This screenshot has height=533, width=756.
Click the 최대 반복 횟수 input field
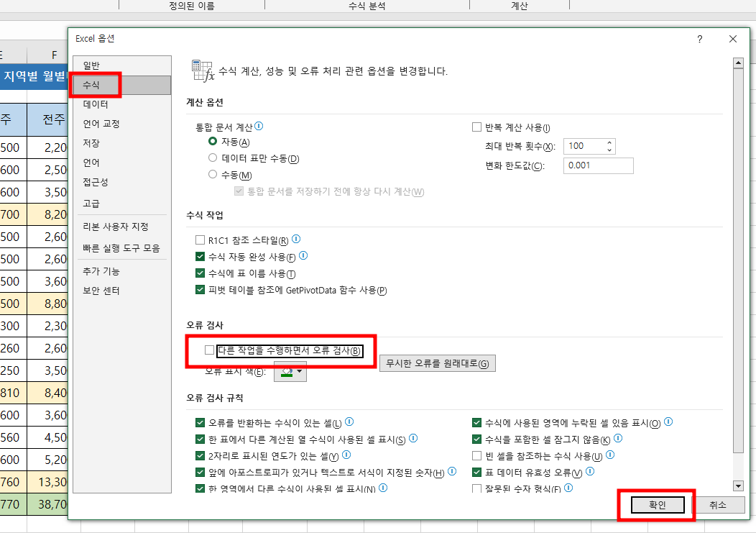tap(584, 146)
